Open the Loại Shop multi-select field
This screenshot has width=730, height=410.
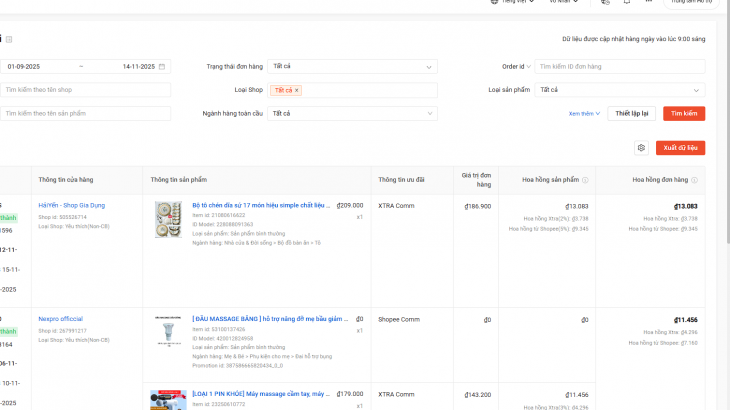pos(352,90)
